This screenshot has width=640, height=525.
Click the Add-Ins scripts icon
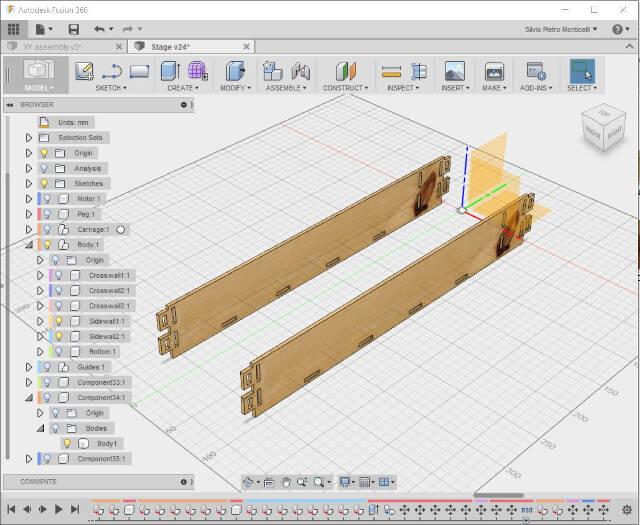[536, 71]
